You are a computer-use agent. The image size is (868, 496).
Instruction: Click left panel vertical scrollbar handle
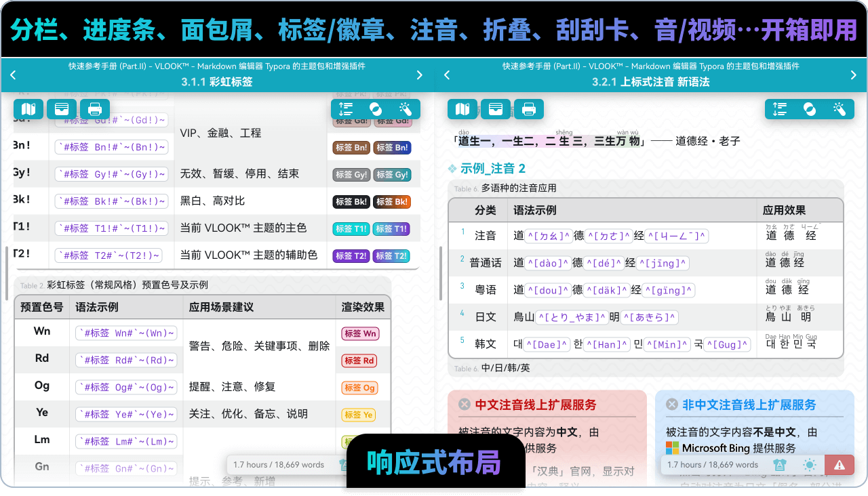click(x=6, y=272)
